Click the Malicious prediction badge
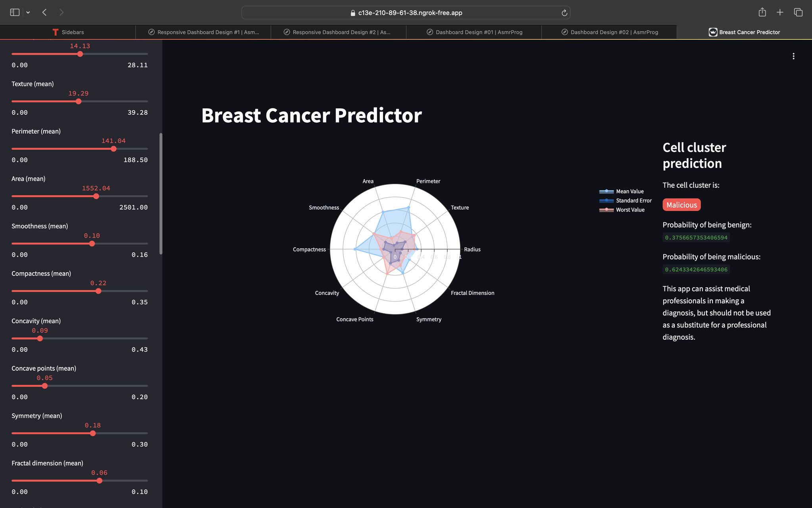 click(x=681, y=205)
